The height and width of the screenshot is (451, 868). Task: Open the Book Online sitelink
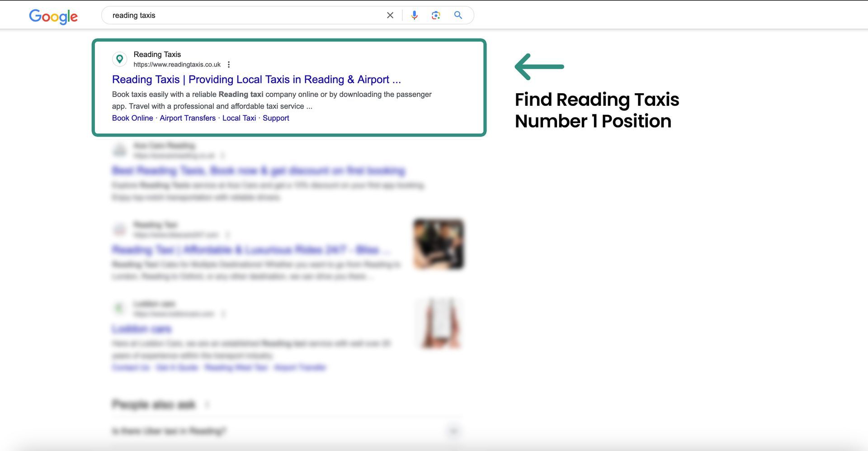[x=132, y=118]
